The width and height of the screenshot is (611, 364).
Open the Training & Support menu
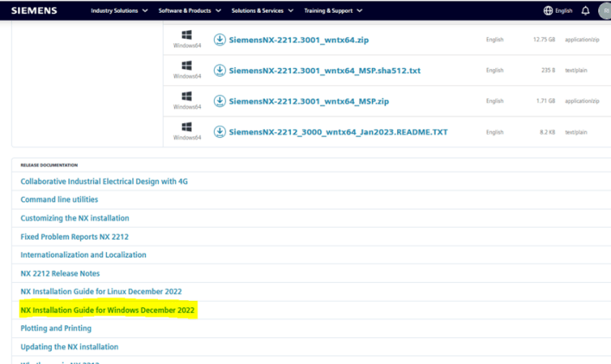(329, 10)
